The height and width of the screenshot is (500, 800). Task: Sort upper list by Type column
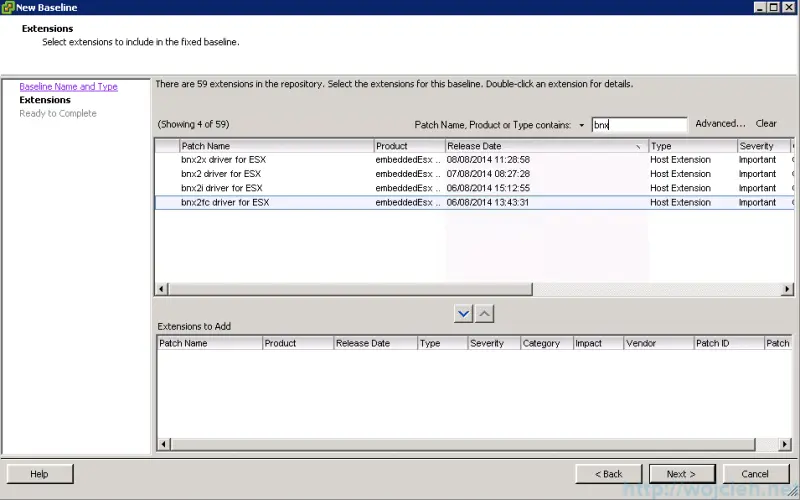point(693,146)
